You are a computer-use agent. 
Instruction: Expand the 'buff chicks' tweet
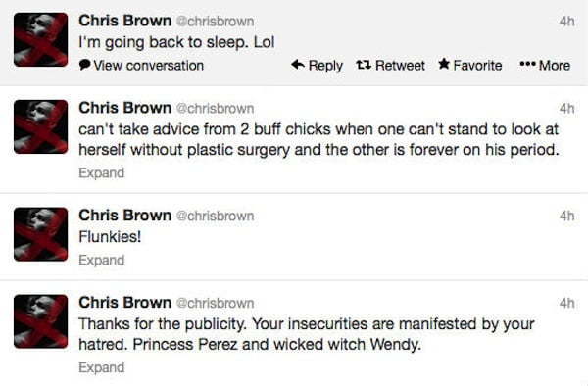pyautogui.click(x=102, y=172)
